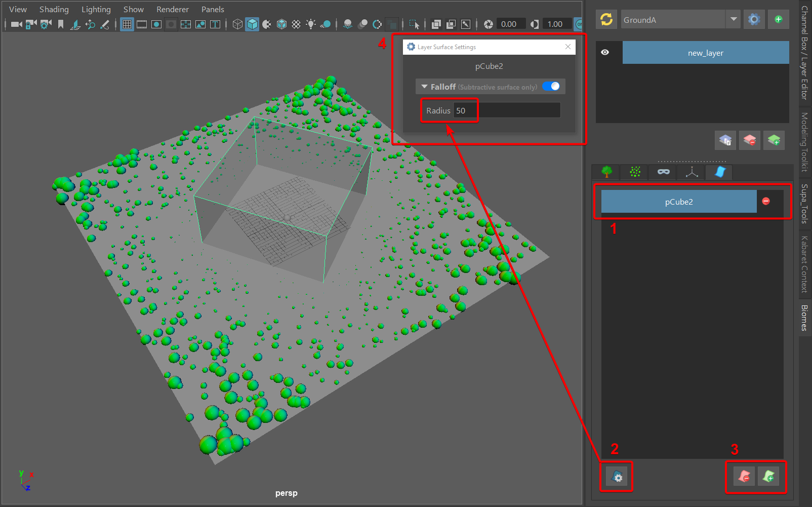Switch to the green scatter dots tab

635,172
